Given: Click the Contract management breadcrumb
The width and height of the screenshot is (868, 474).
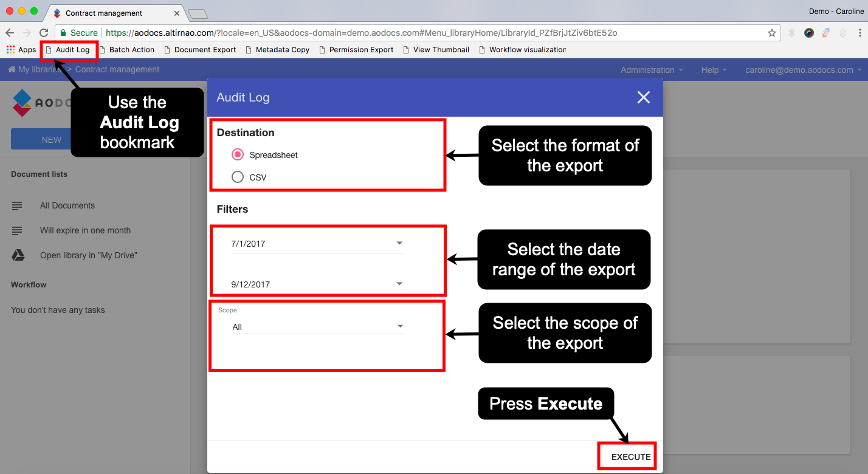Looking at the screenshot, I should (x=117, y=70).
